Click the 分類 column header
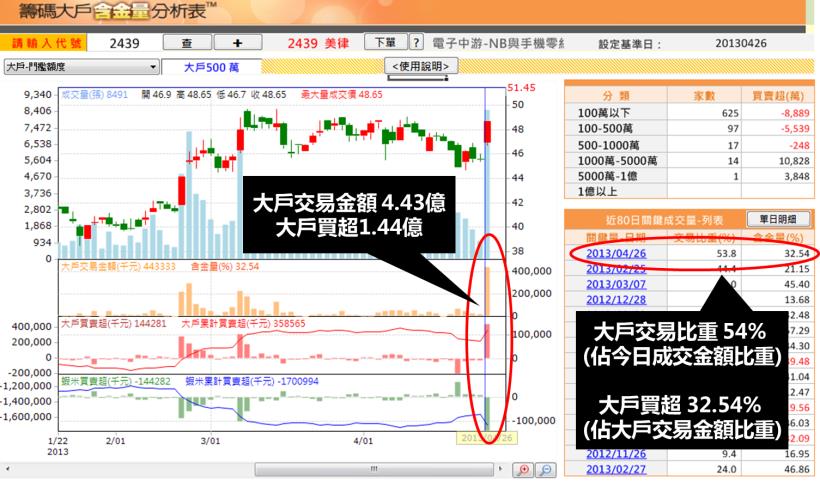Viewport: 820px width, 481px height. point(616,96)
